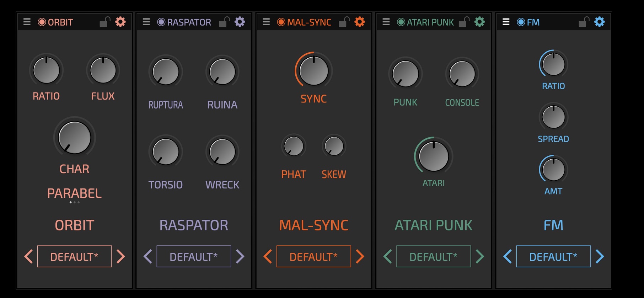
Task: Open FM settings gear
Action: coord(600,22)
